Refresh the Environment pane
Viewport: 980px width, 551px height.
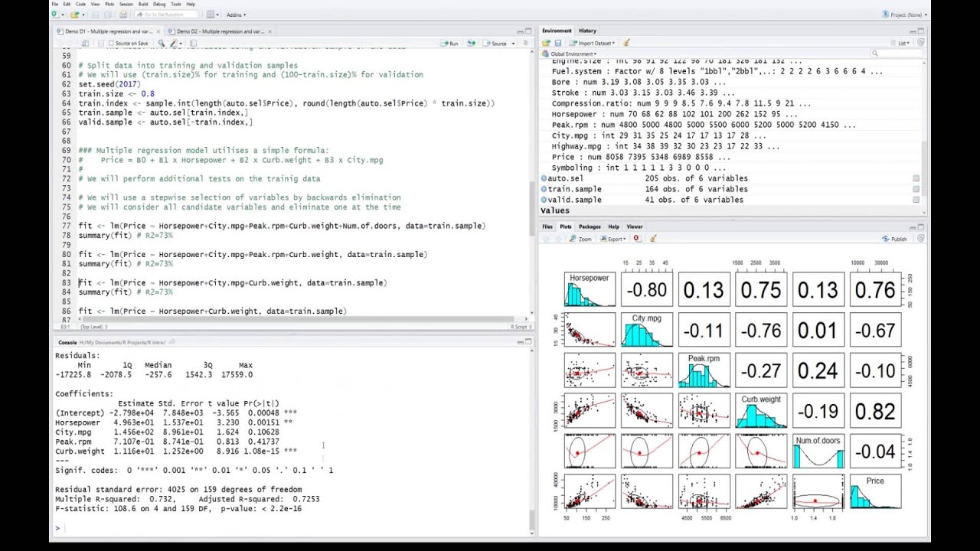pos(920,43)
